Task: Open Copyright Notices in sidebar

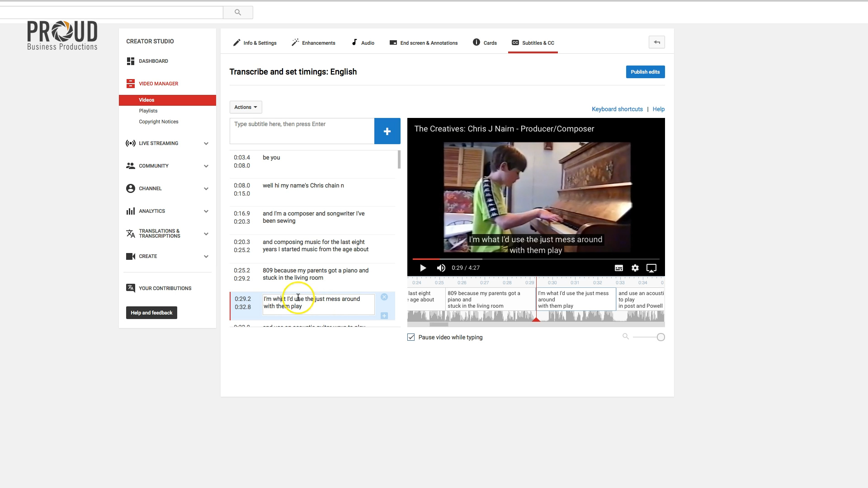Action: (159, 122)
